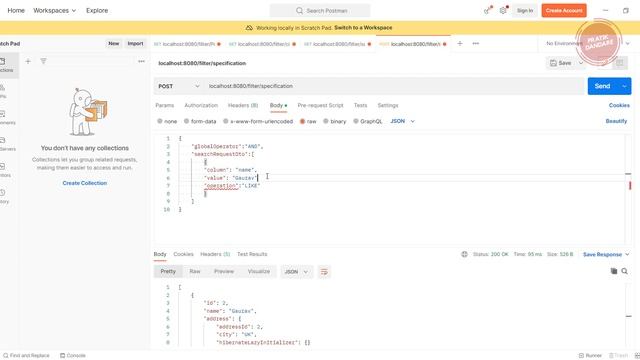Screen dimensions: 640x360
Task: Click the request editor vertical scrollbar
Action: click(628, 190)
